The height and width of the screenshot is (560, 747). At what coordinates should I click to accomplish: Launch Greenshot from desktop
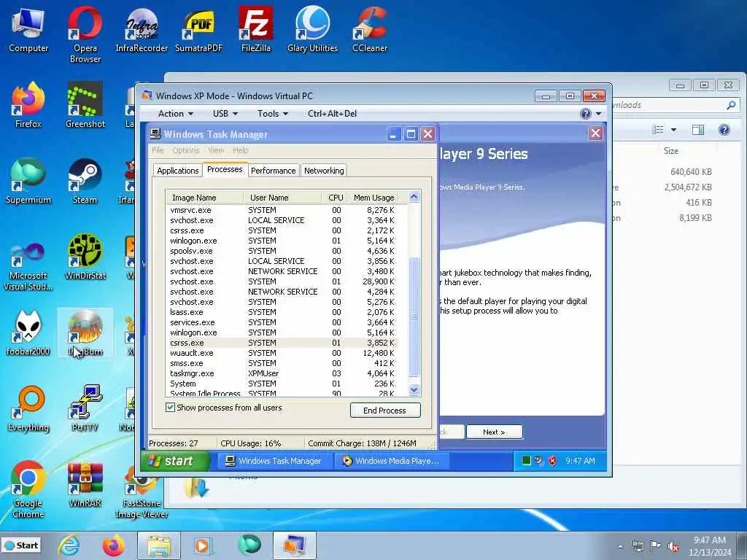coord(85,105)
